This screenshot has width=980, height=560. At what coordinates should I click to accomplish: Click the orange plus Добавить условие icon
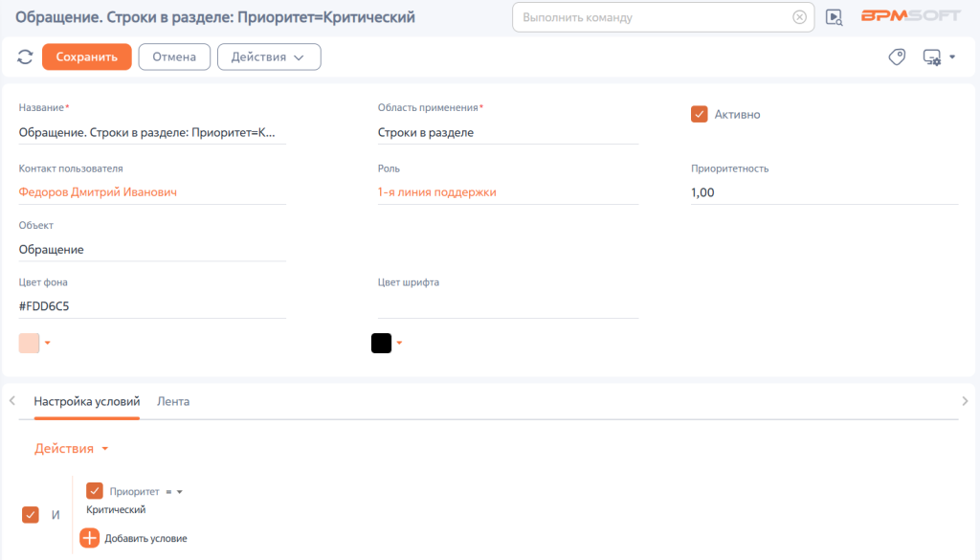pos(89,538)
